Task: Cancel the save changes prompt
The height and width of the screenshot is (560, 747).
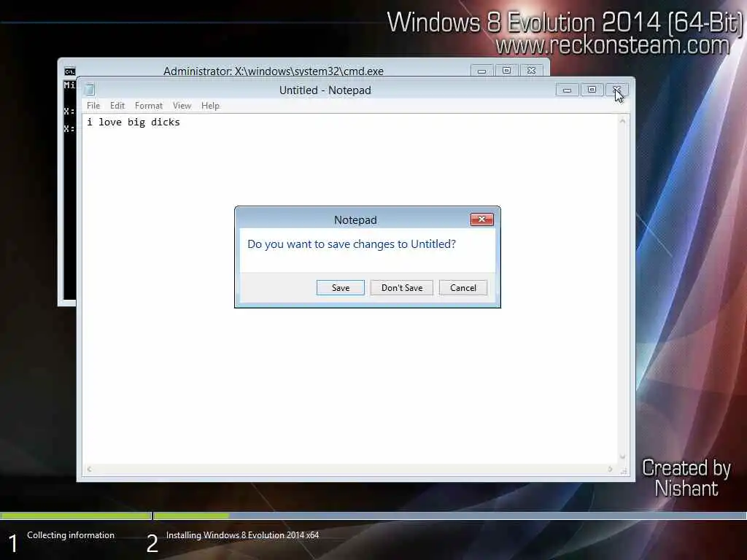Action: click(463, 287)
